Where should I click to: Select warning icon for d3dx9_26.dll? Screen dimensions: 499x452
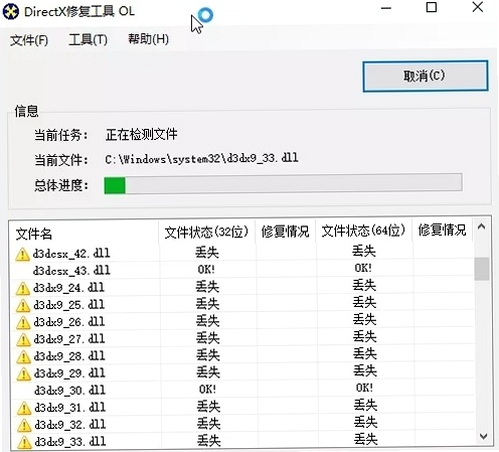coord(23,322)
